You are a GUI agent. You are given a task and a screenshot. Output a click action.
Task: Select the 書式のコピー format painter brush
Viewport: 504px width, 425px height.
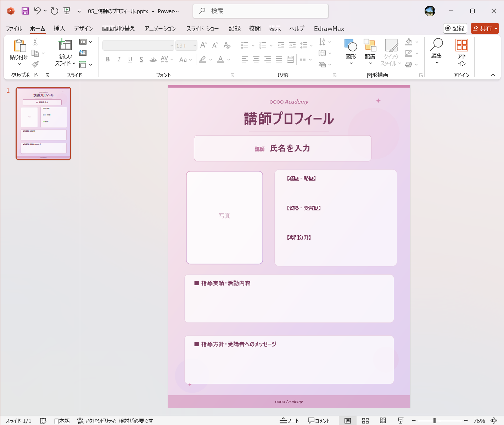[34, 64]
